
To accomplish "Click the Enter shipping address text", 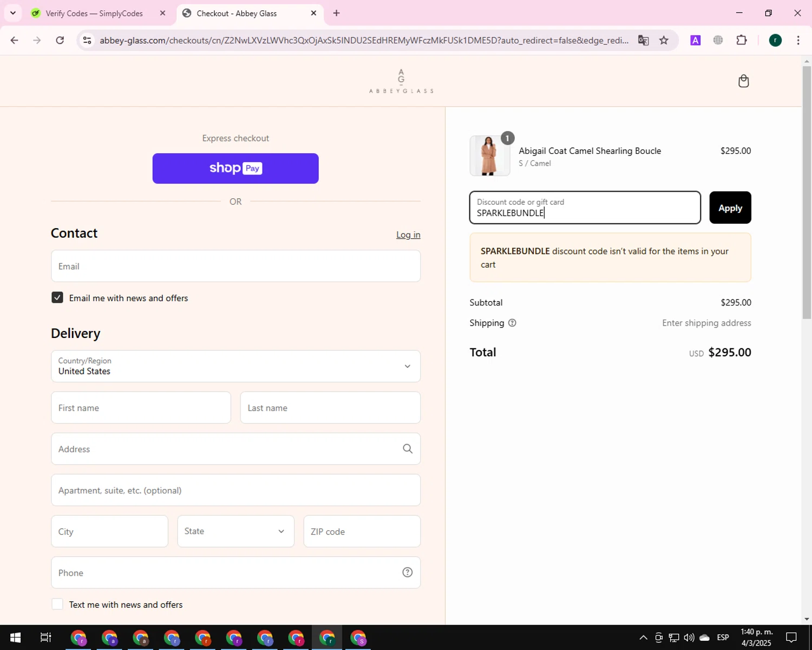I will tap(706, 323).
